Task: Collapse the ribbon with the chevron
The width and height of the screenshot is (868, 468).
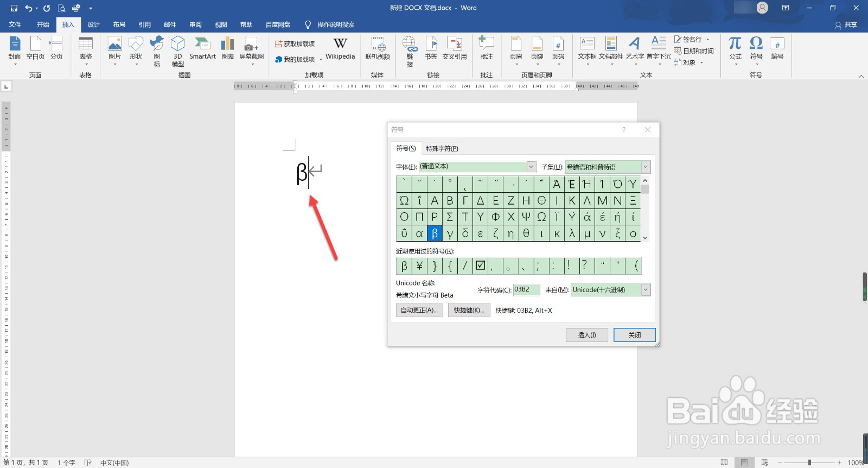Action: (x=861, y=77)
